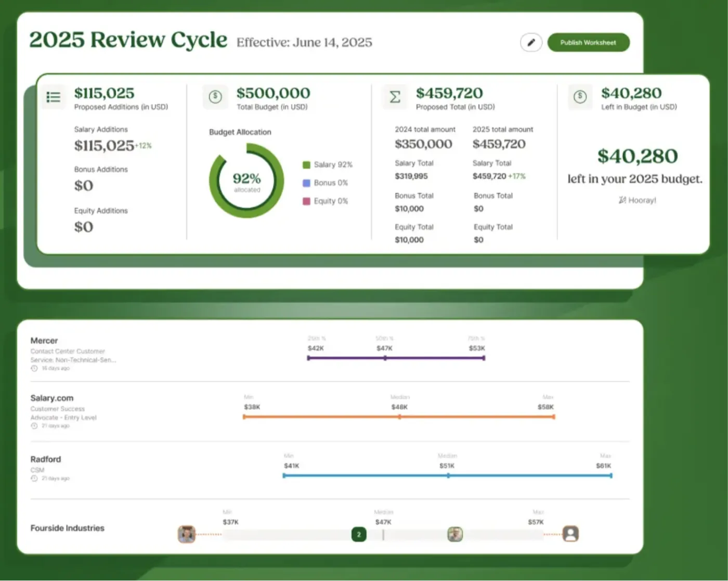
Task: Click the sigma icon beside Proposed Total
Action: 395,97
